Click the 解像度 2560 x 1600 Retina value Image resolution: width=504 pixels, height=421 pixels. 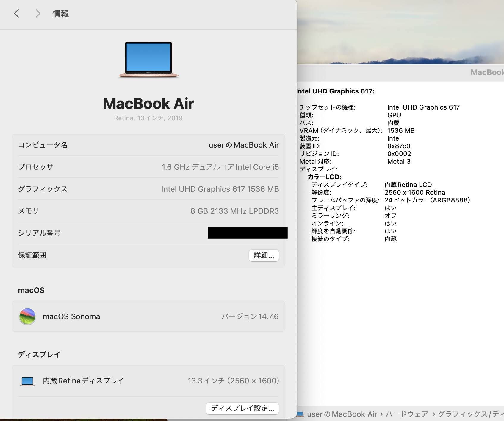414,192
